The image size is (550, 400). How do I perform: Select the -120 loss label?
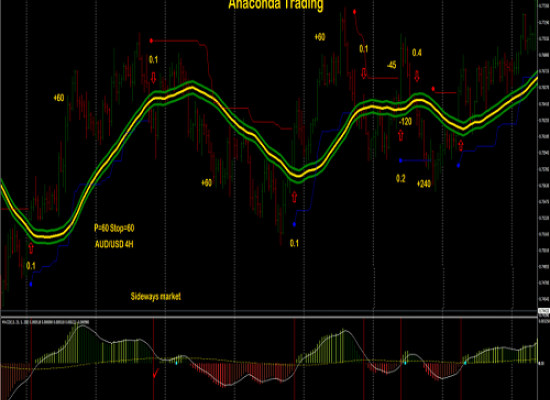405,121
